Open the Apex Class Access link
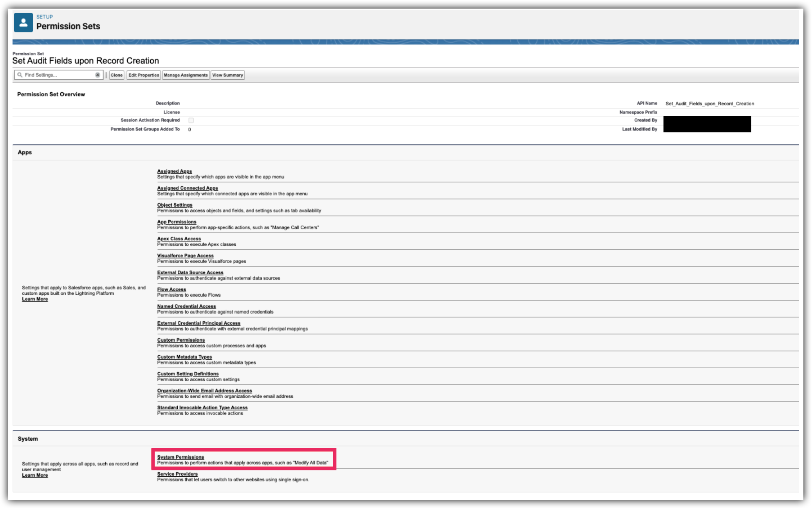812x508 pixels. [179, 238]
